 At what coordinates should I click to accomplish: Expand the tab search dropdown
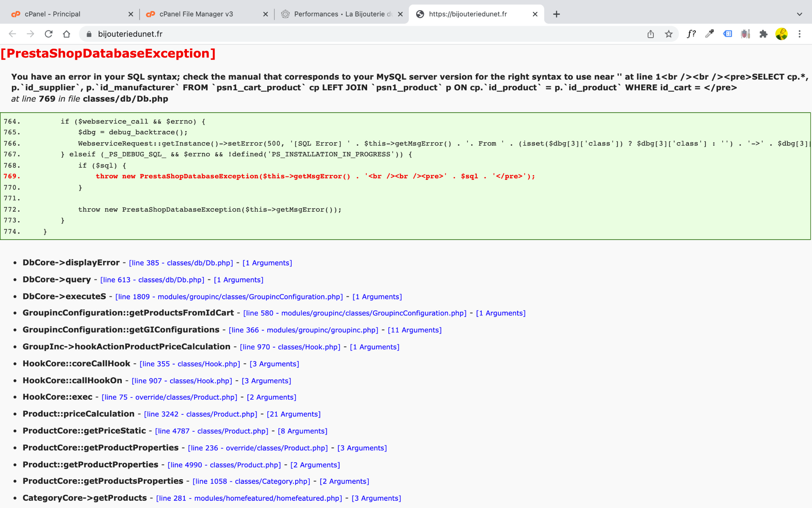point(799,14)
